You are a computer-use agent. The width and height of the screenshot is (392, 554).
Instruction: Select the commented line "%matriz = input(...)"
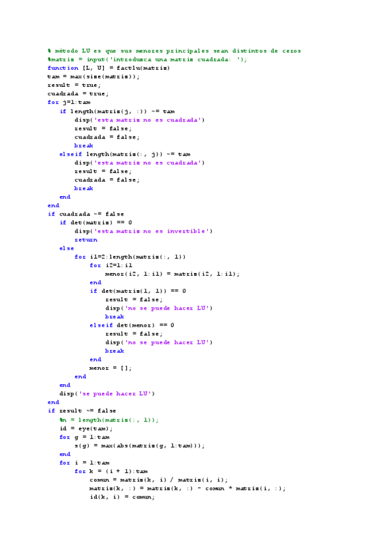(147, 59)
